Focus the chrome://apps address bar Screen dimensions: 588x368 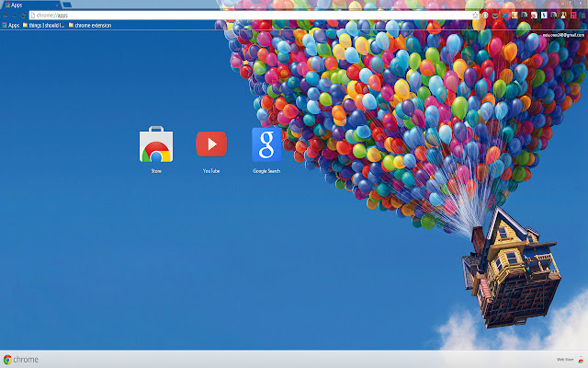251,16
